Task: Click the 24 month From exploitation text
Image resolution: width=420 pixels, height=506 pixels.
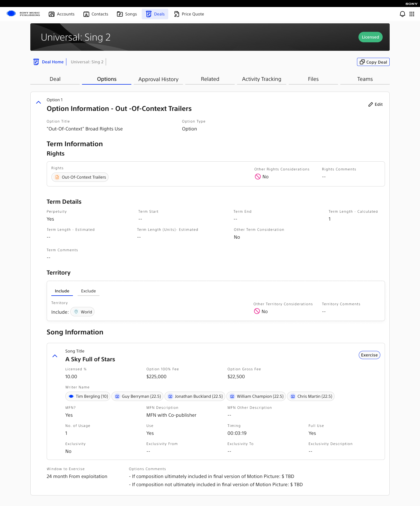Action: tap(77, 476)
